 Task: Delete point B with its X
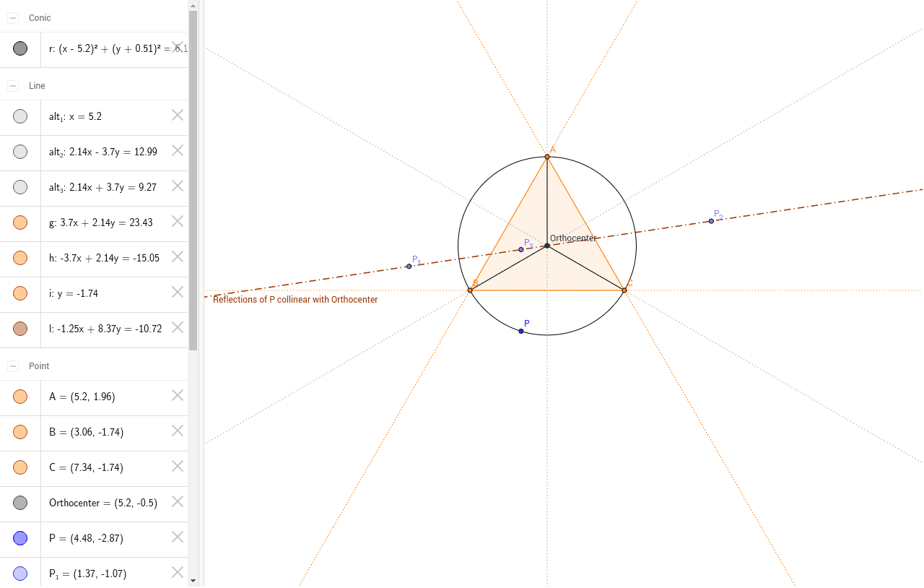tap(178, 430)
